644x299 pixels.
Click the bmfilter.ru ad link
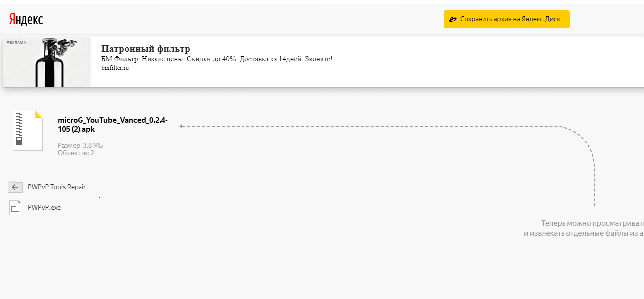click(115, 68)
